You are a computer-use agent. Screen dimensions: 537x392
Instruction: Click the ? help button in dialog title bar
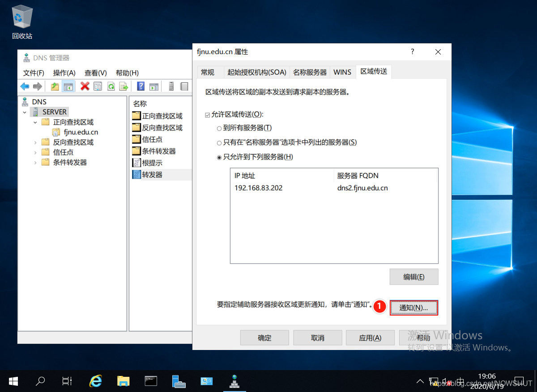[413, 52]
